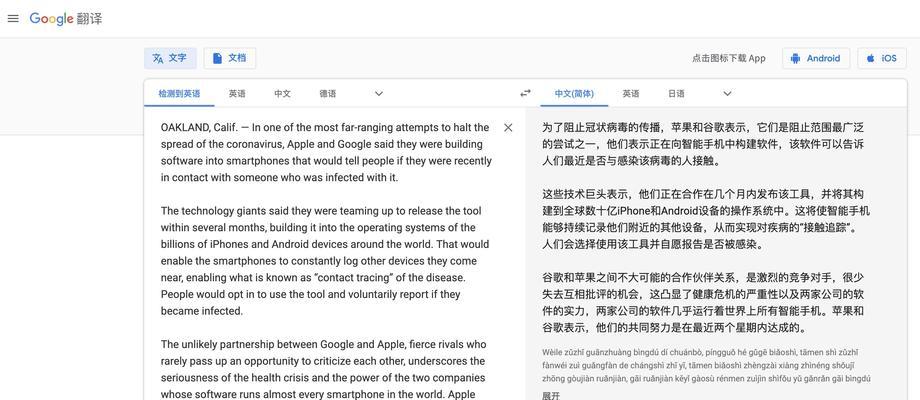
Task: Click the Google 翻译 logo
Action: [x=66, y=19]
